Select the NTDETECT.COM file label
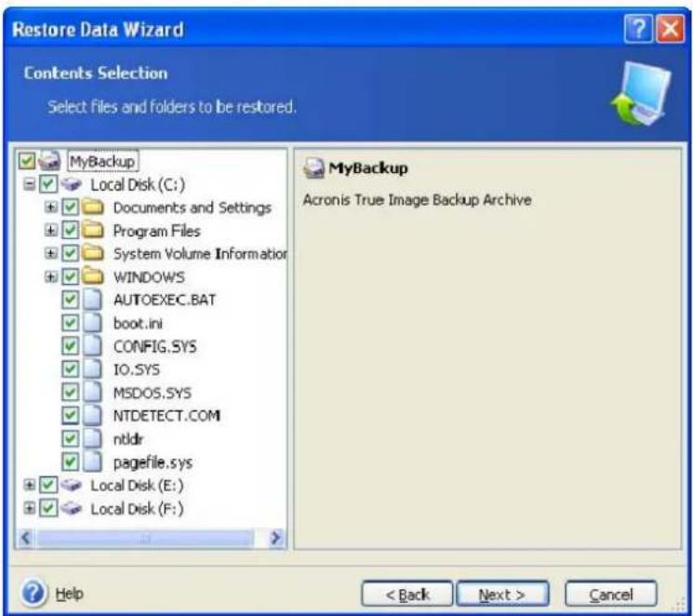Viewport: 693px width, 616px height. (167, 416)
